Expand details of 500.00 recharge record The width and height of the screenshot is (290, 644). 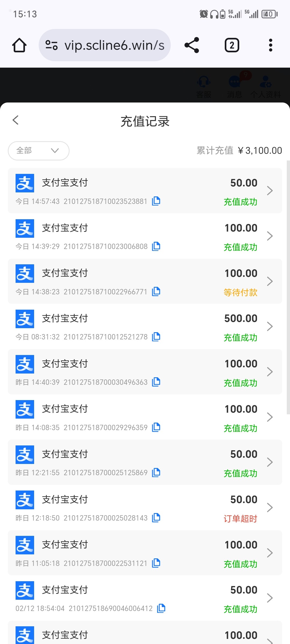(x=270, y=327)
